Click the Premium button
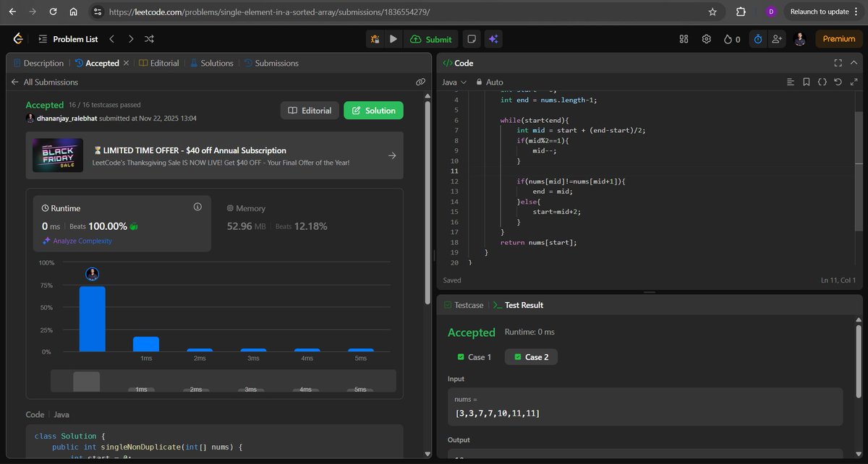 (838, 39)
